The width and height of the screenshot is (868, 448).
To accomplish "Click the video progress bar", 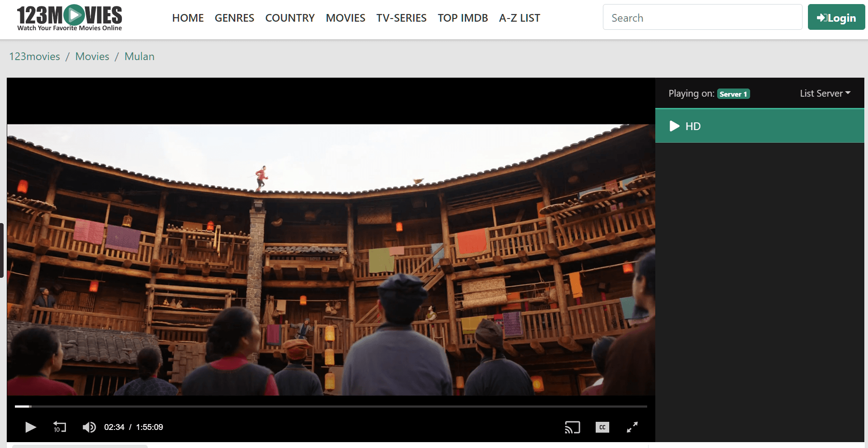I will [331, 406].
